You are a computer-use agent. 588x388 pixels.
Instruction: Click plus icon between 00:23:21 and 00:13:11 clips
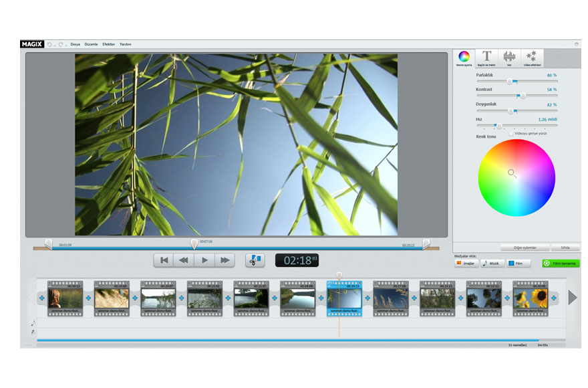coord(460,298)
